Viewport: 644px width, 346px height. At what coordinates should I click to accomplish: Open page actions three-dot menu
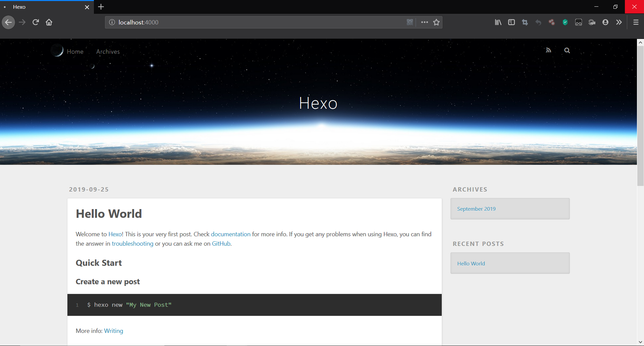click(x=425, y=22)
